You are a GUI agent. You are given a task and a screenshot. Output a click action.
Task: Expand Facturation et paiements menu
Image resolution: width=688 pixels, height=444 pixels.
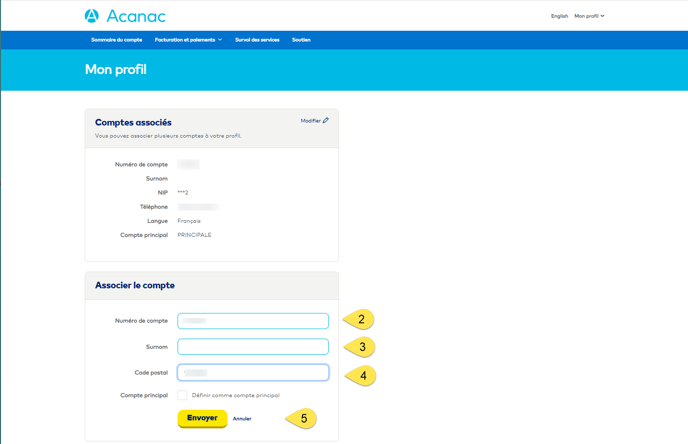click(x=188, y=40)
